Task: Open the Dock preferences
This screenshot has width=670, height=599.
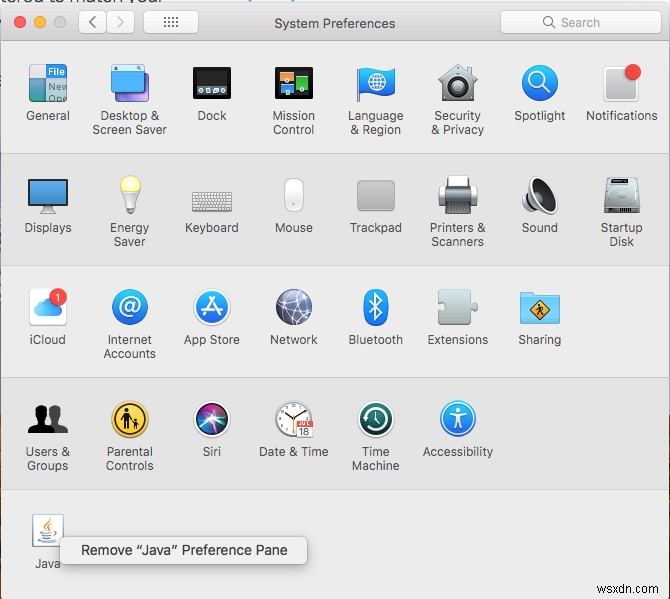Action: pyautogui.click(x=212, y=83)
